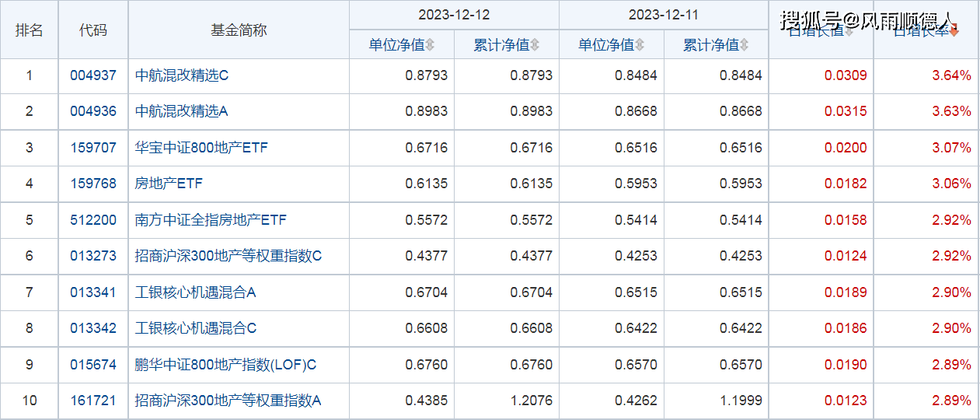
Task: Click rank number 5 cell
Action: point(30,220)
